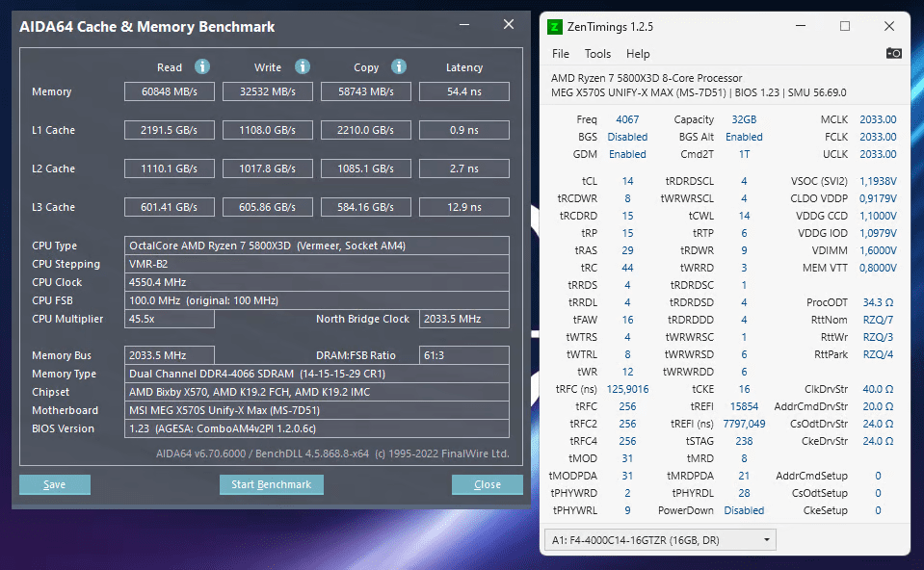Viewport: 924px width, 570px height.
Task: Minimize the ZenTimings window
Action: point(801,26)
